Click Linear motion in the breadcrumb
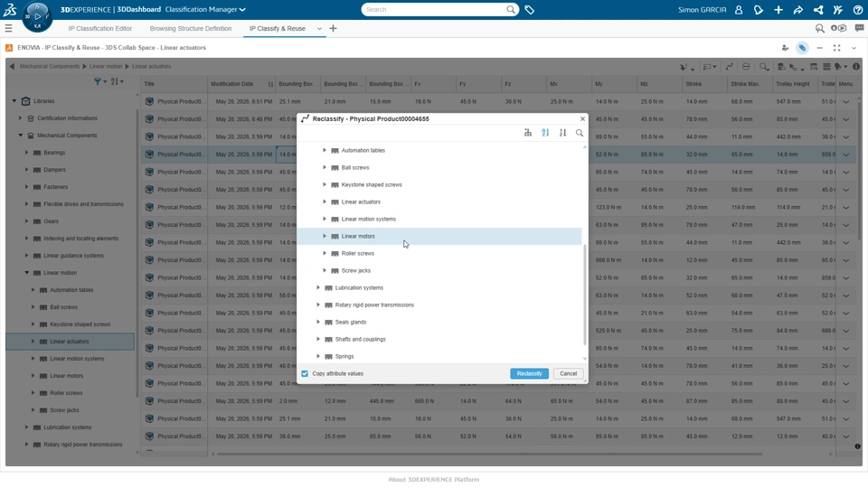The width and height of the screenshot is (868, 488). click(x=106, y=66)
